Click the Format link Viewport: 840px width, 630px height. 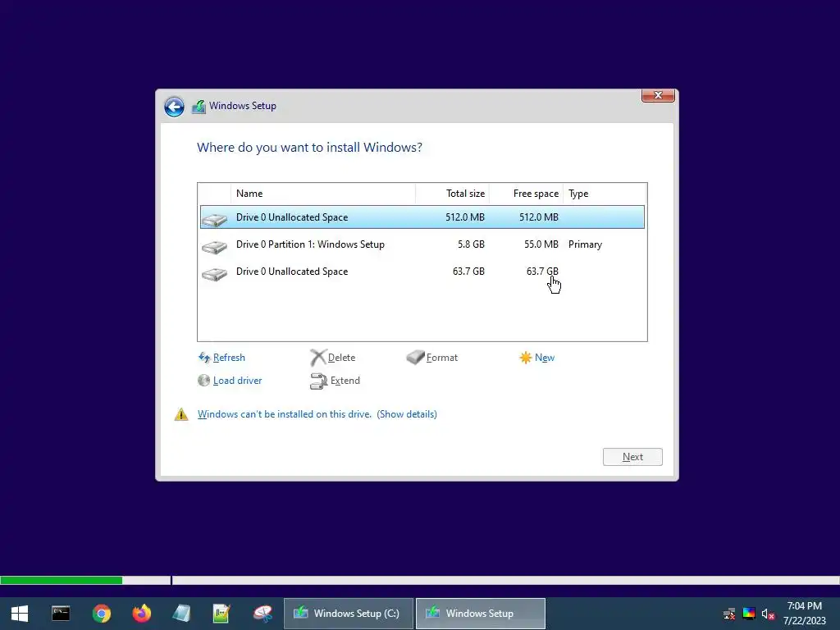click(x=442, y=358)
